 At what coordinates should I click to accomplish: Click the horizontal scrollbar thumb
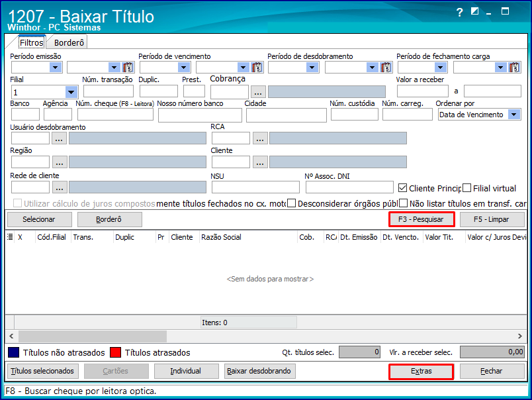(93, 336)
